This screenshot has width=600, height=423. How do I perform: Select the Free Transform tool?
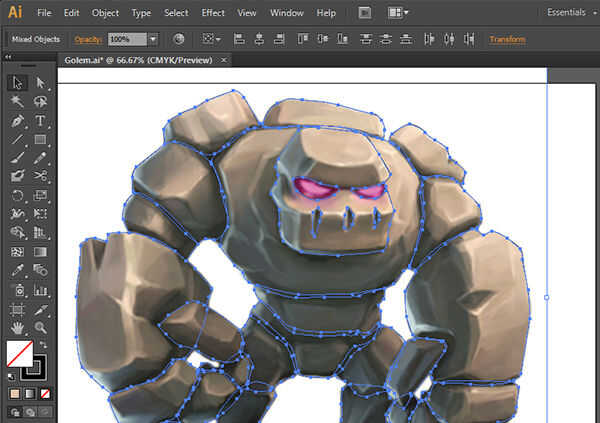coord(40,214)
